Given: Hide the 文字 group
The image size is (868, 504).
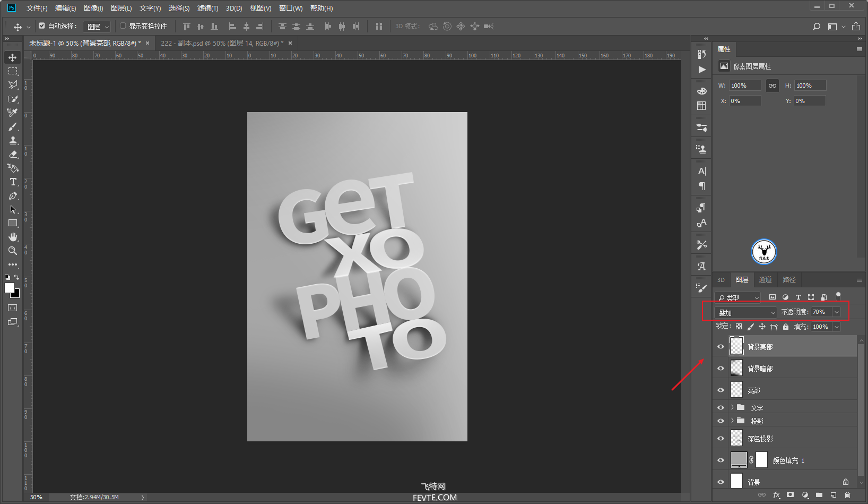Looking at the screenshot, I should click(x=721, y=408).
